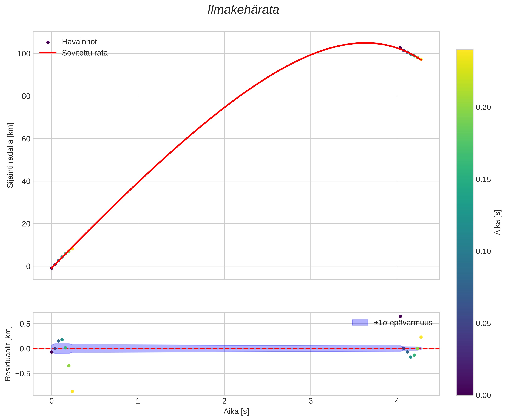
Task: Click the x-axis tick label '2'
Action: point(224,401)
